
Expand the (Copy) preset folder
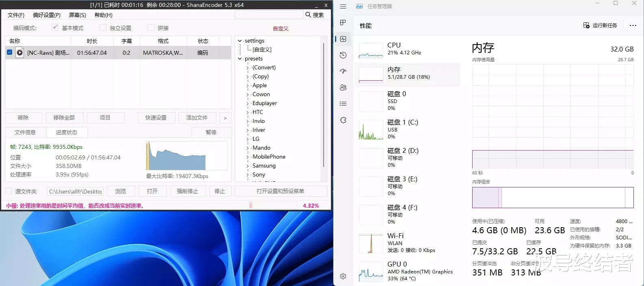tap(248, 77)
